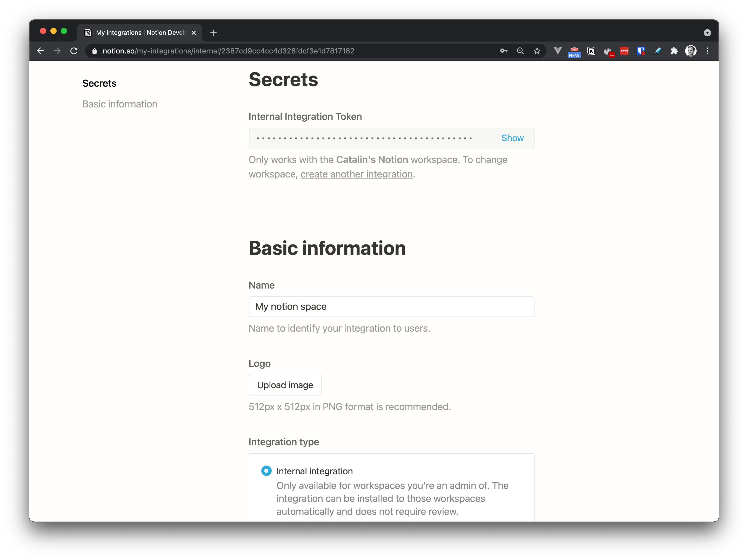Image resolution: width=748 pixels, height=560 pixels.
Task: Click the Bitwarden extension icon
Action: (x=641, y=51)
